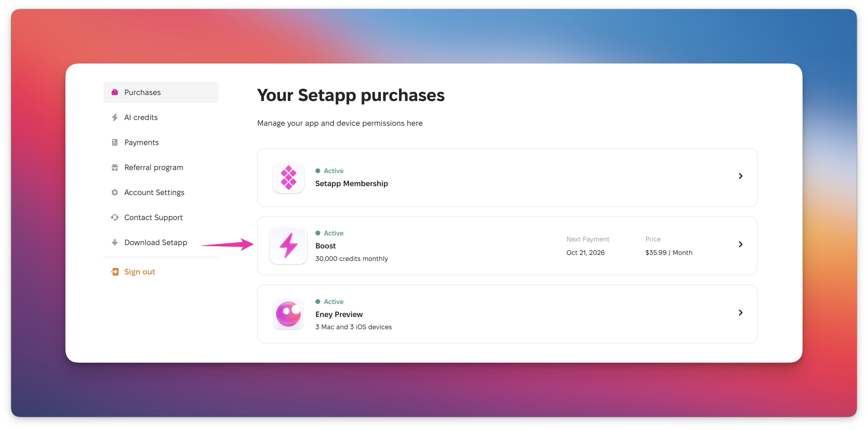868x430 pixels.
Task: Click the Boost lightning bolt app icon
Action: click(288, 246)
